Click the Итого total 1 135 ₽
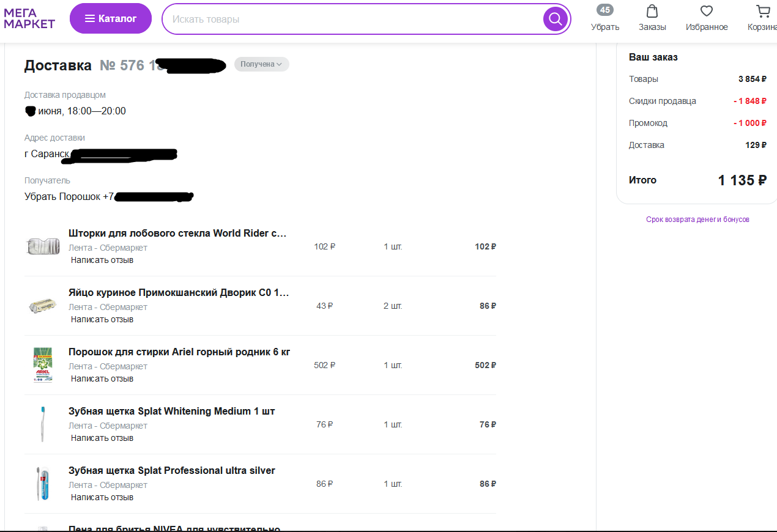Image resolution: width=777 pixels, height=532 pixels. coord(742,180)
